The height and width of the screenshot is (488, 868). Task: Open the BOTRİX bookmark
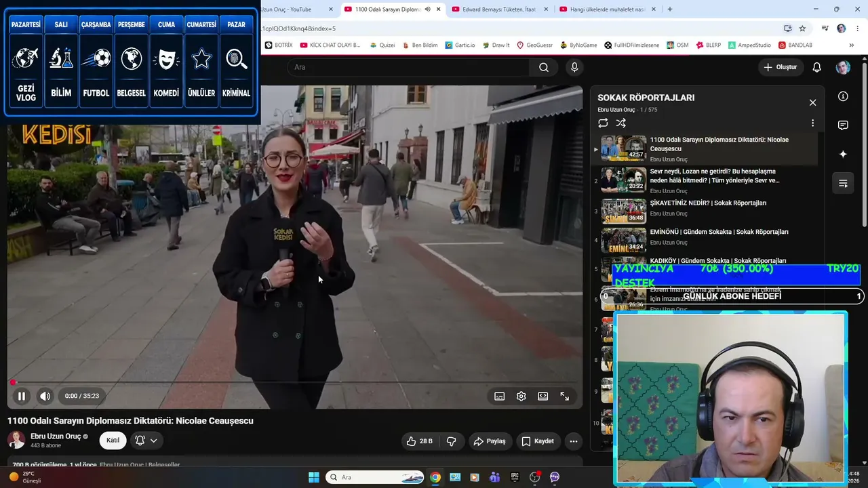pos(279,45)
